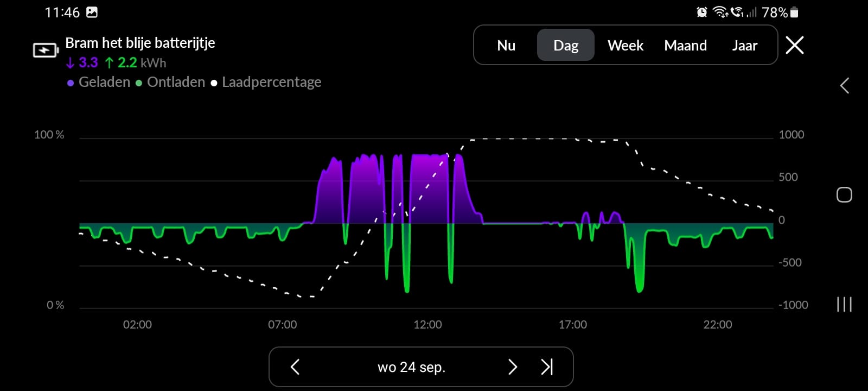This screenshot has width=868, height=391.
Task: Go to next day with right chevron
Action: [512, 367]
